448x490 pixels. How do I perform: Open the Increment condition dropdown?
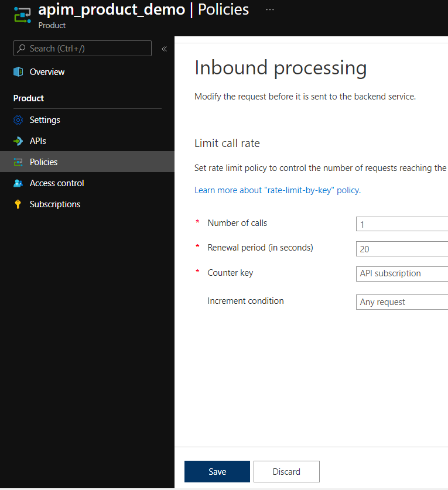[x=402, y=302]
